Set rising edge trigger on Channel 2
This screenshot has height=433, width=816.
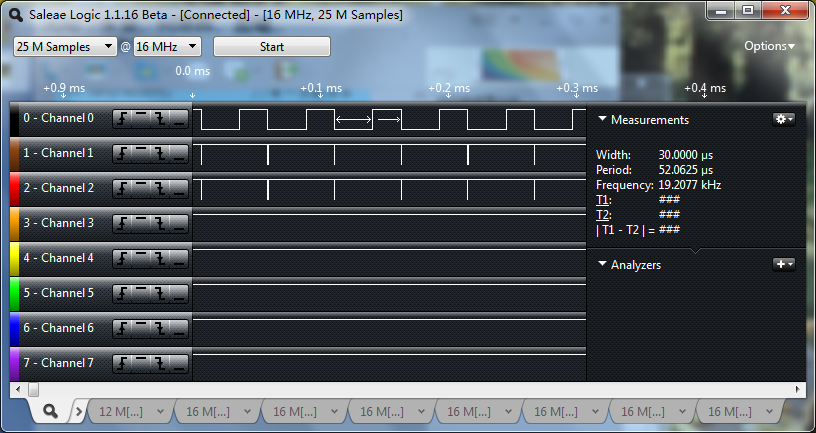[x=122, y=189]
